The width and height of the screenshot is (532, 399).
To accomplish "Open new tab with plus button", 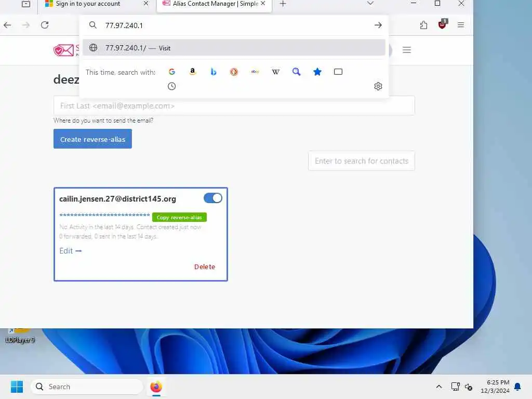I will click(283, 4).
